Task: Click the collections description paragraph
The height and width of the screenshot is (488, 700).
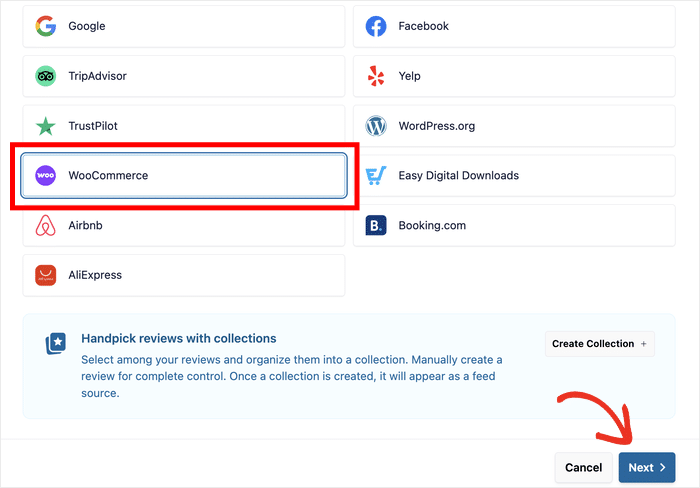Action: tap(292, 376)
